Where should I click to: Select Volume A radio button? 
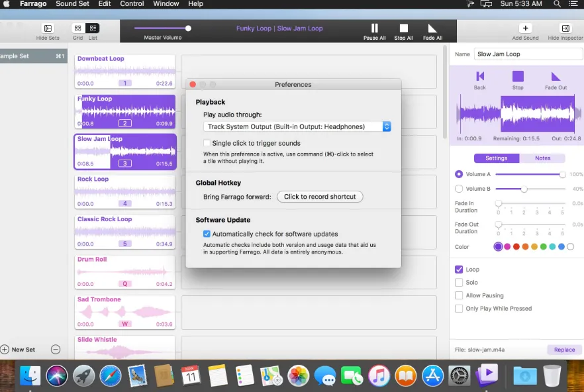click(x=459, y=174)
